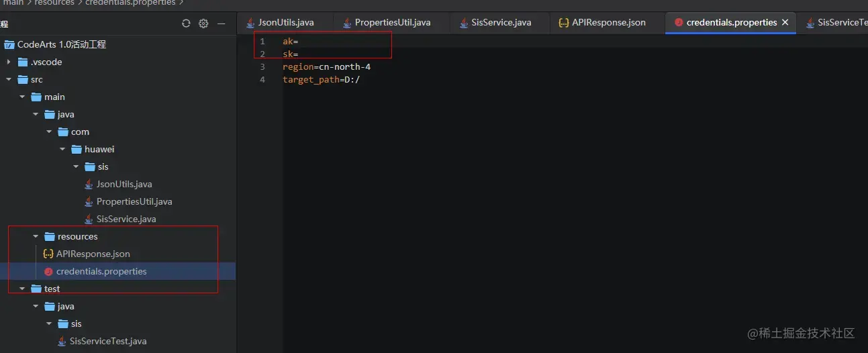The height and width of the screenshot is (353, 868).
Task: Select credentials.properties in the file tree
Action: [101, 272]
